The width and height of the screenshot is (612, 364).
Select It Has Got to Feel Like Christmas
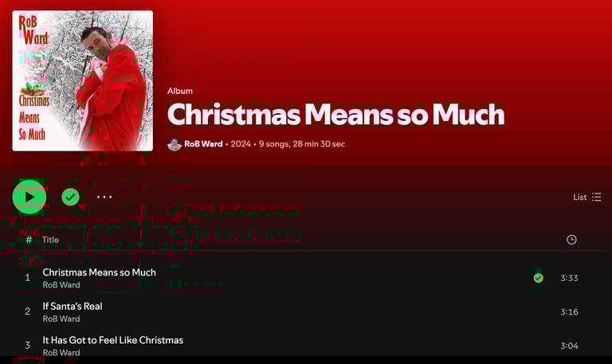113,340
